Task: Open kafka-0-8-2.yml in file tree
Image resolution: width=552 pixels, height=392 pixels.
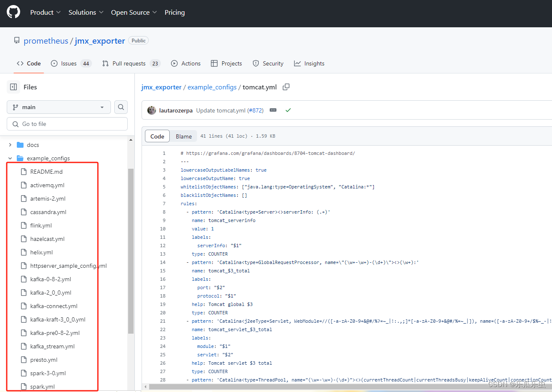Action: 50,279
